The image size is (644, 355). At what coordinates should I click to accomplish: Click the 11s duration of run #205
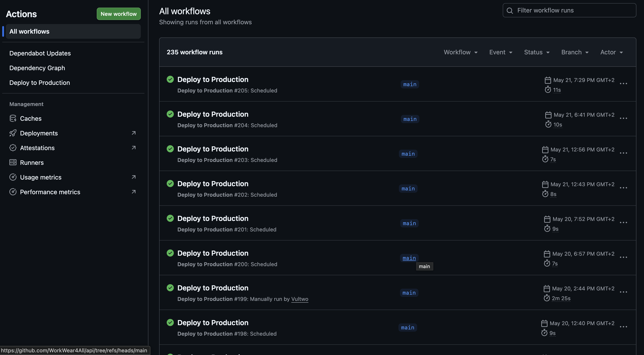[557, 90]
